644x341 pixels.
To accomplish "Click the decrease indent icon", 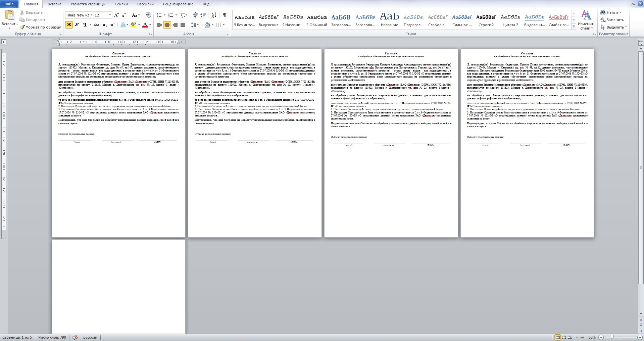I will (196, 15).
